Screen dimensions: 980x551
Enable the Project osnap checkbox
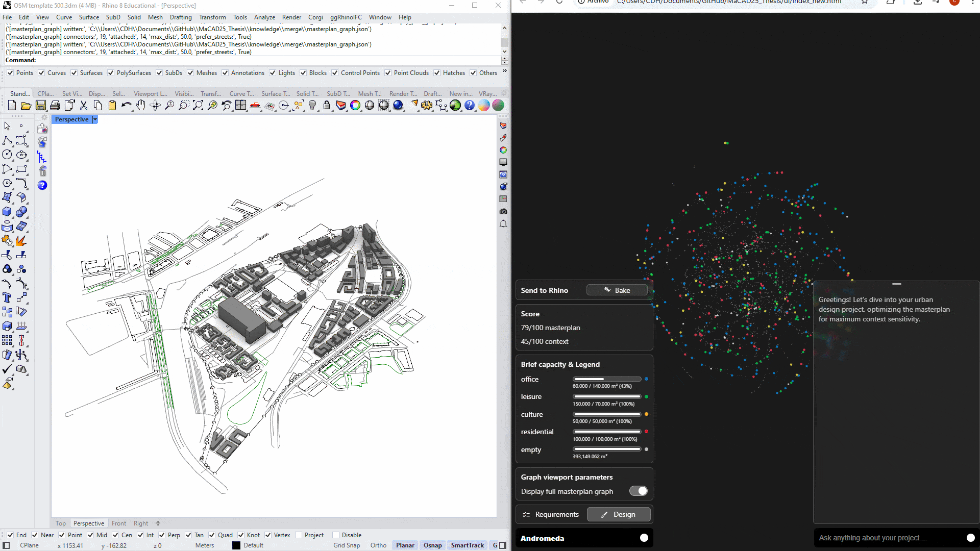299,535
